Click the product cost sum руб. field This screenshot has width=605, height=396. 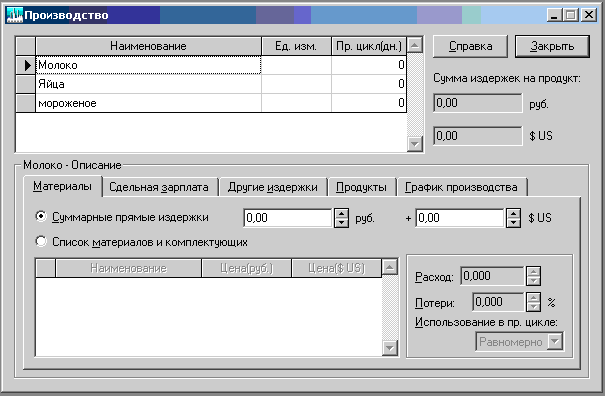tap(478, 103)
